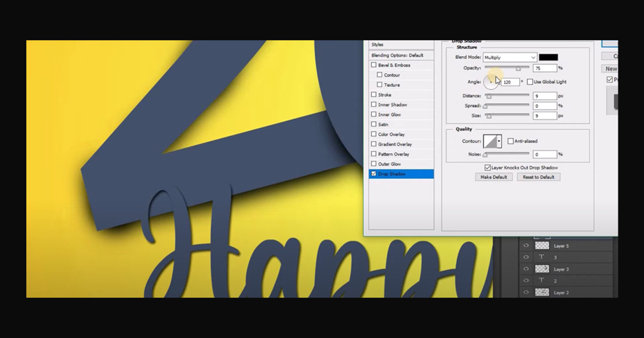Click the Make Default button
644x338 pixels.
[x=493, y=177]
